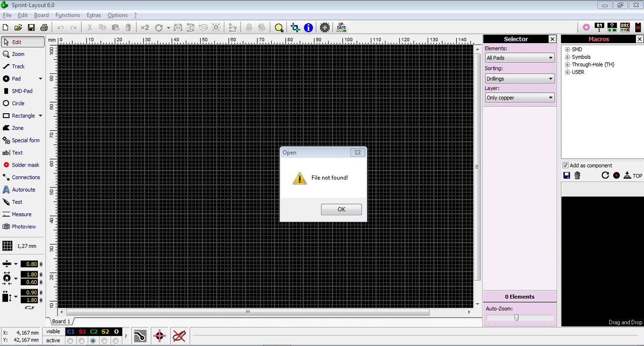Select the Solder mask tool
Image resolution: width=644 pixels, height=346 pixels.
pos(22,165)
